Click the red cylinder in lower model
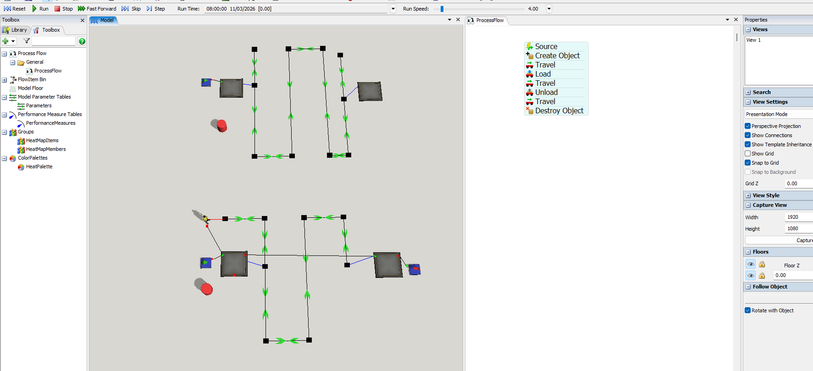813x371 pixels. pyautogui.click(x=206, y=288)
